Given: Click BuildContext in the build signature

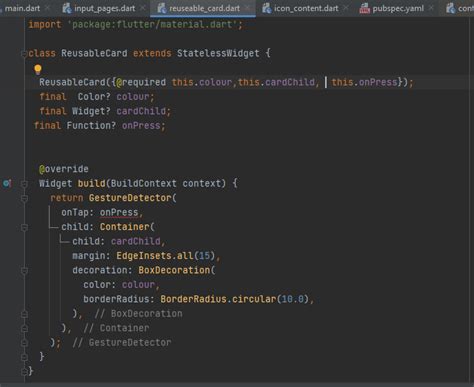Looking at the screenshot, I should coord(144,183).
